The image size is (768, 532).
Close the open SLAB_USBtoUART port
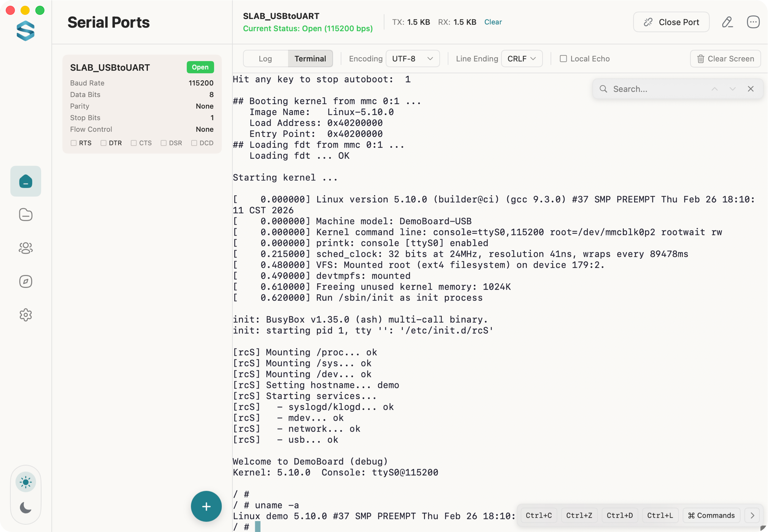(671, 22)
